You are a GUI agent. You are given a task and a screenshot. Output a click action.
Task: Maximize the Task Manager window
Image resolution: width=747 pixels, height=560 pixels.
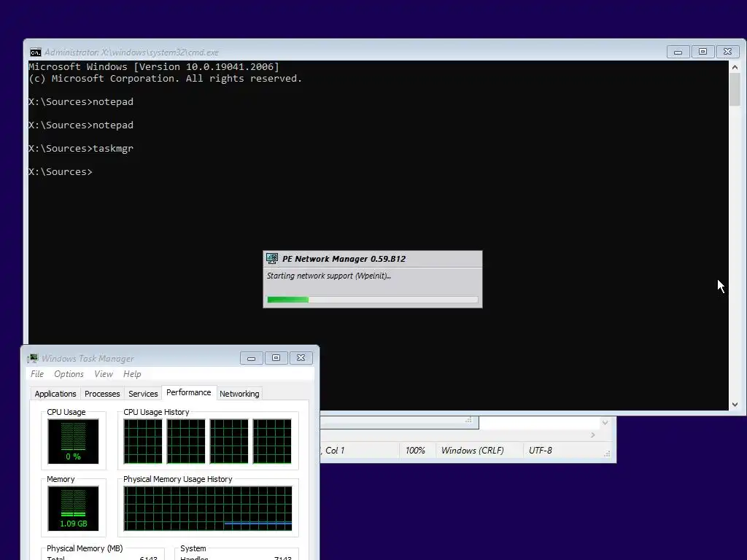point(276,358)
